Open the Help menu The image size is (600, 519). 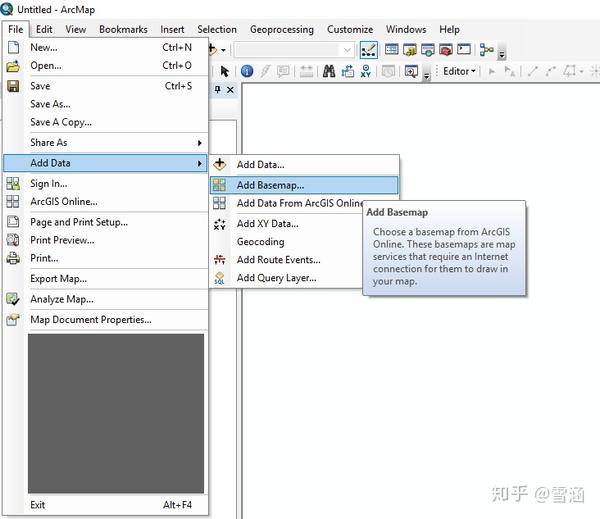point(449,29)
